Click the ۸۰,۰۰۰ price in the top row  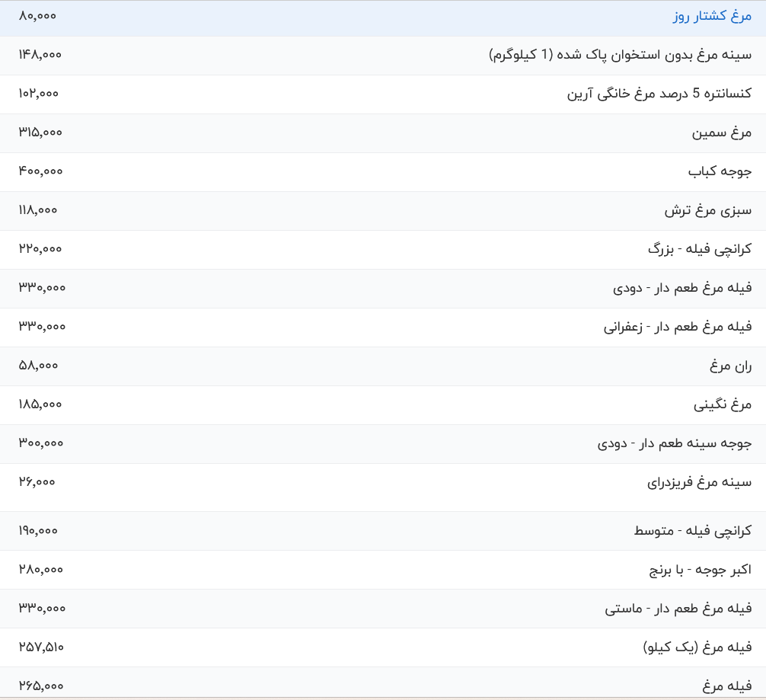pos(37,16)
